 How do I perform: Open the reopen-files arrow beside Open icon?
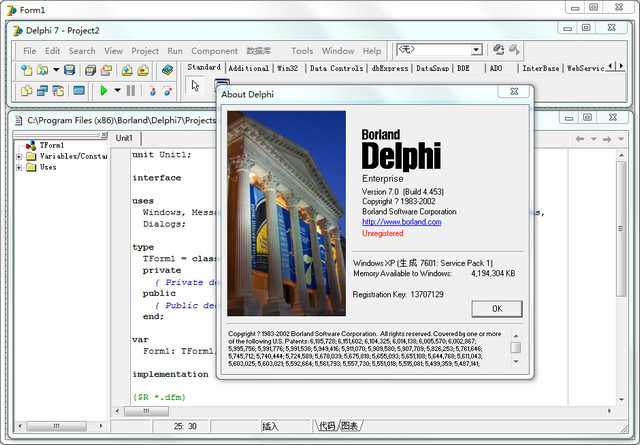click(56, 70)
